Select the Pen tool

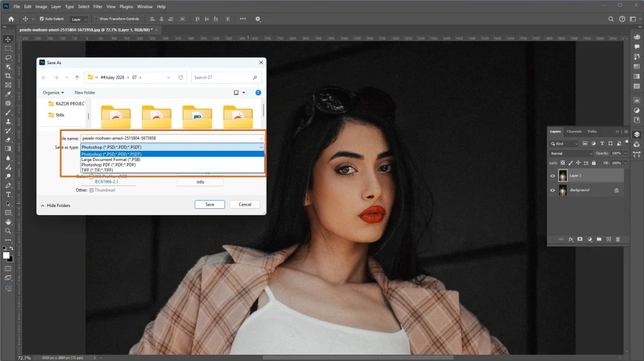click(x=8, y=186)
